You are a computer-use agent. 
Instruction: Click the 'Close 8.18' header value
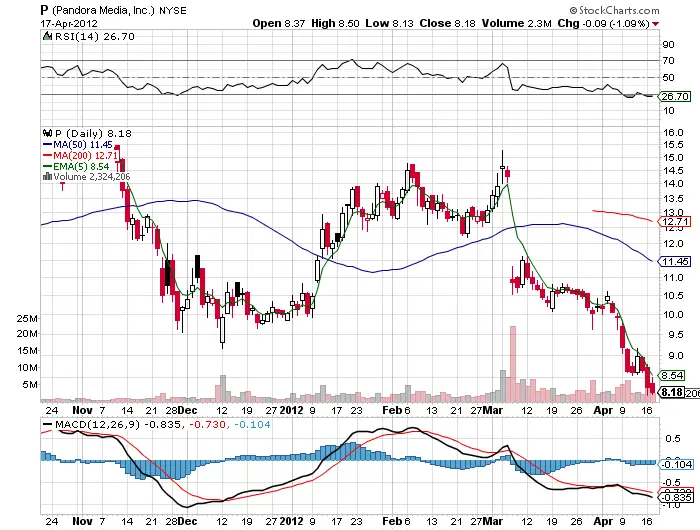(447, 23)
